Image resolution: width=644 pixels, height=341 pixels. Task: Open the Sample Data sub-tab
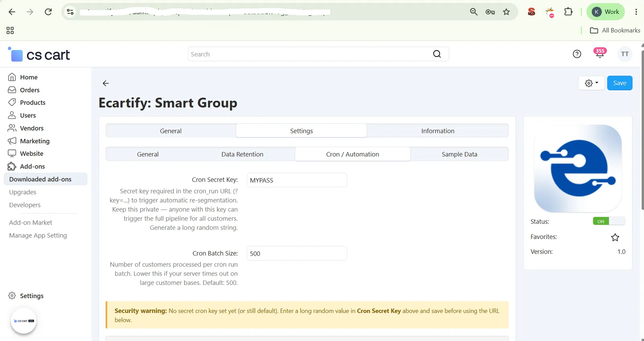click(459, 154)
